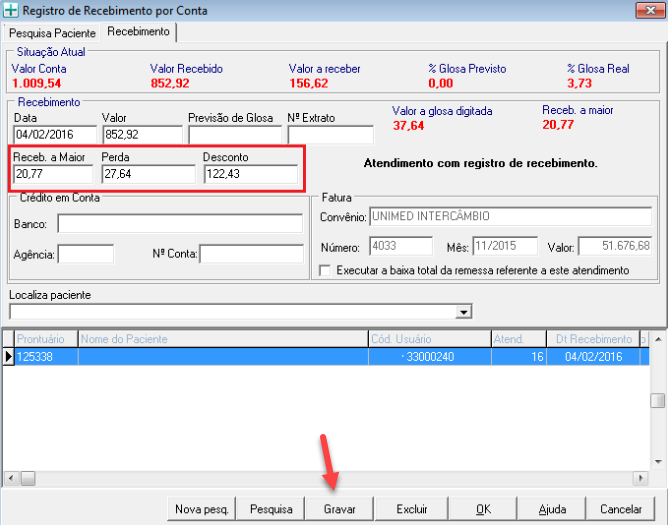Click the vertical scrollbar thumb on the grid
This screenshot has height=525, width=668.
pyautogui.click(x=658, y=401)
